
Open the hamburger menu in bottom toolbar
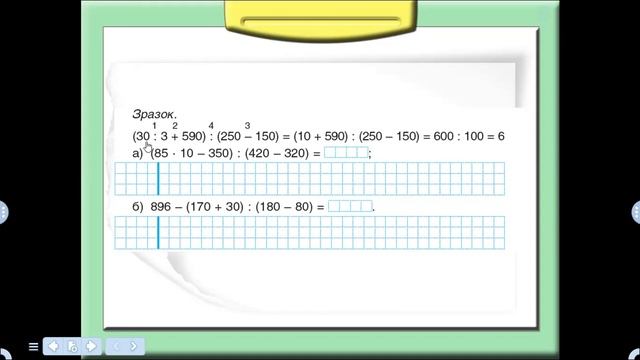[33, 347]
